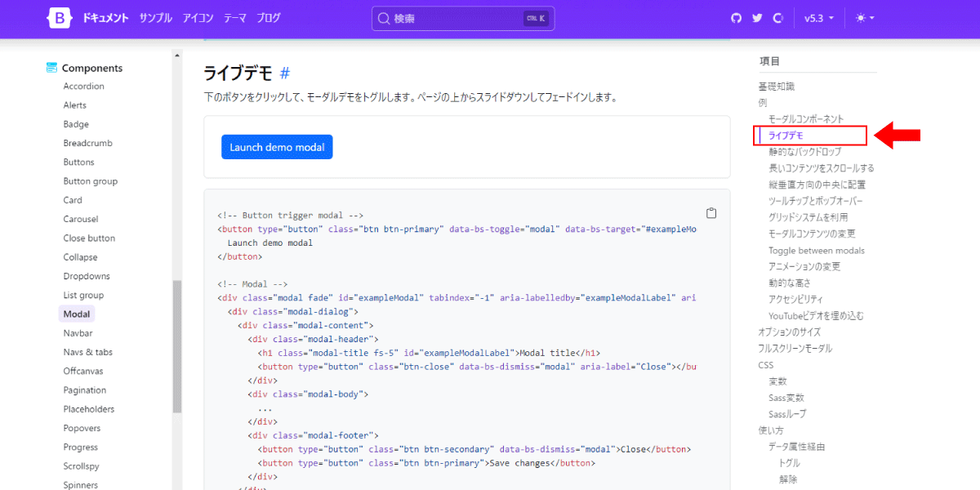The image size is (980, 490).
Task: Click the # anchor link beside ライブデモ
Action: [285, 73]
